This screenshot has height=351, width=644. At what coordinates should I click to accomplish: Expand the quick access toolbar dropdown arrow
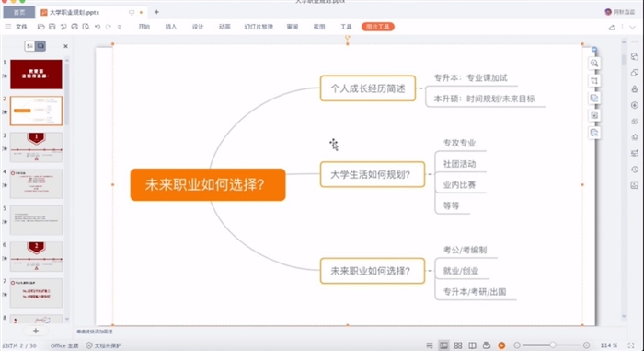pos(120,27)
